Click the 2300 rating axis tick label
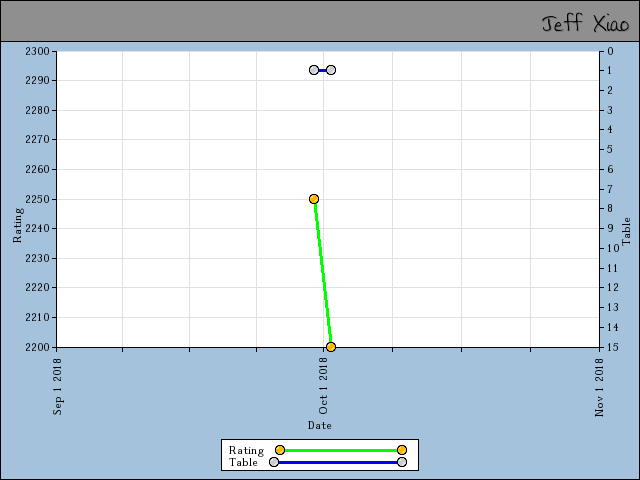This screenshot has height=480, width=640. click(36, 51)
